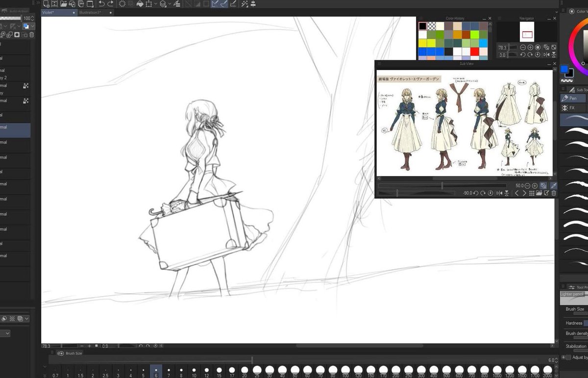Click the Fill bucket icon in top toolbar
588x378 pixels.
tap(140, 4)
